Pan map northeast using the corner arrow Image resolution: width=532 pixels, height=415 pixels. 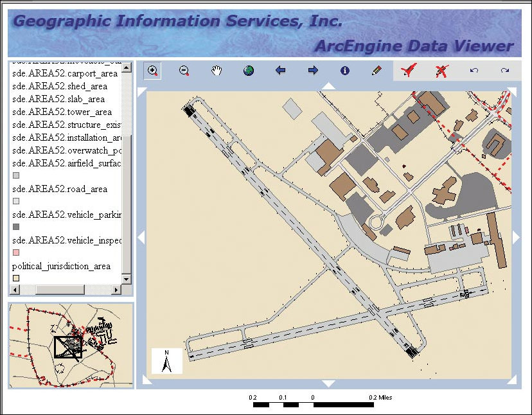(512, 92)
